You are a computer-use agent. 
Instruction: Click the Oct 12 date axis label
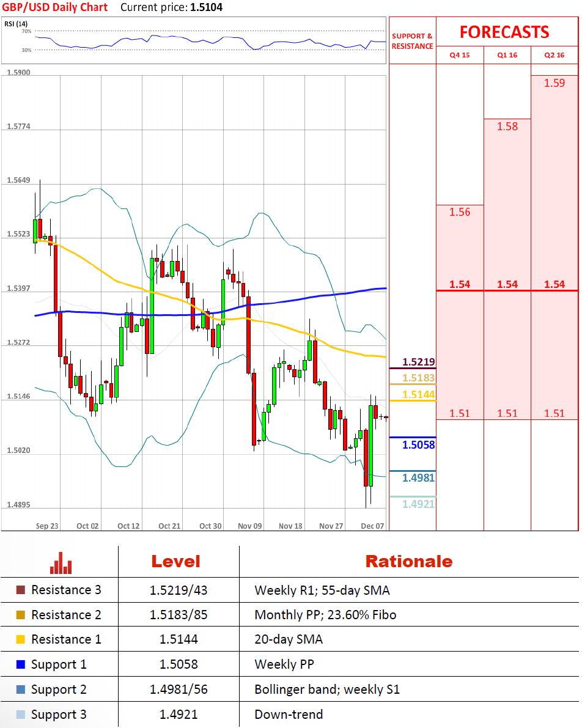(128, 526)
